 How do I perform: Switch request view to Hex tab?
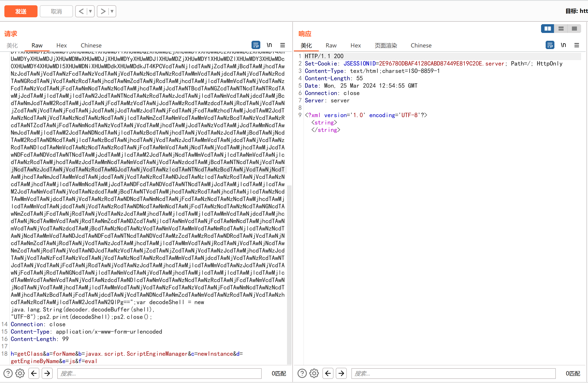[x=61, y=46]
